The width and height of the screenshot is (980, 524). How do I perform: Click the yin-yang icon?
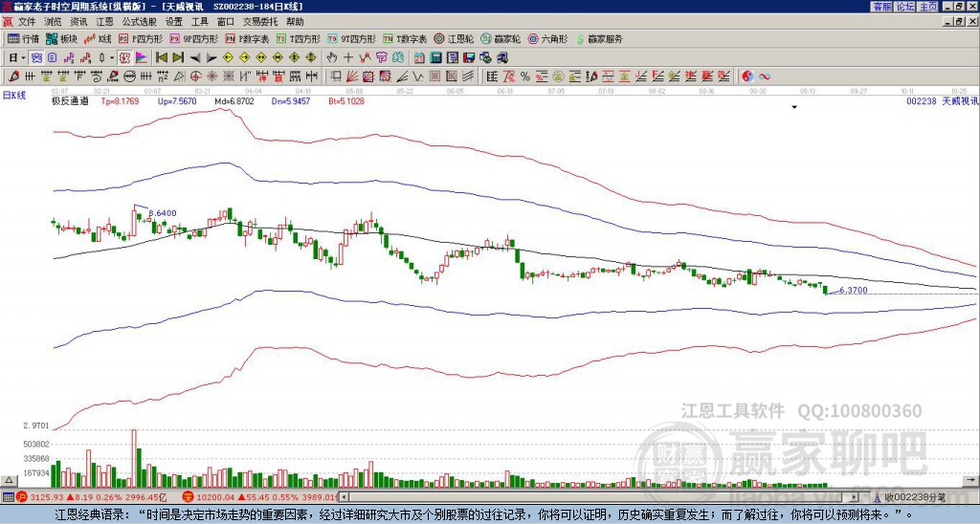click(747, 76)
